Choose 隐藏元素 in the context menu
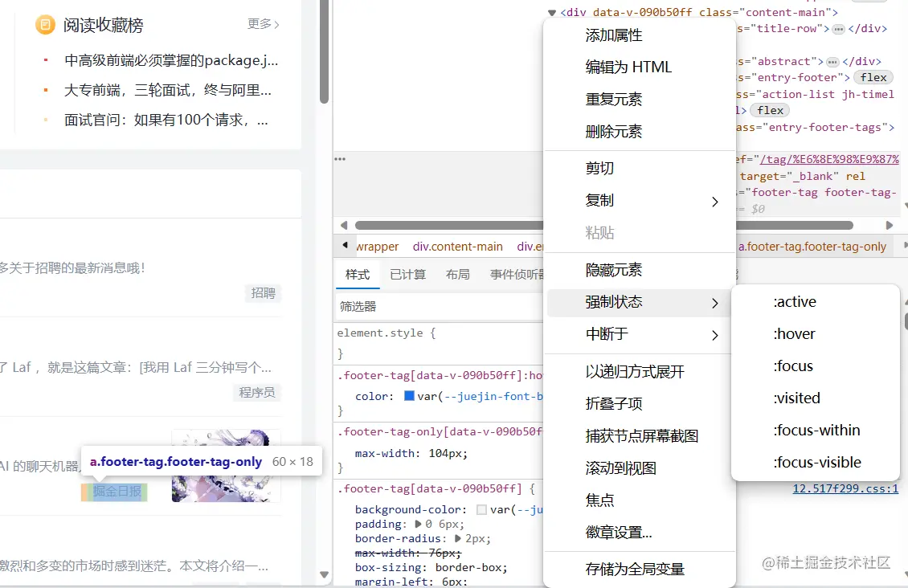908x588 pixels. click(614, 270)
